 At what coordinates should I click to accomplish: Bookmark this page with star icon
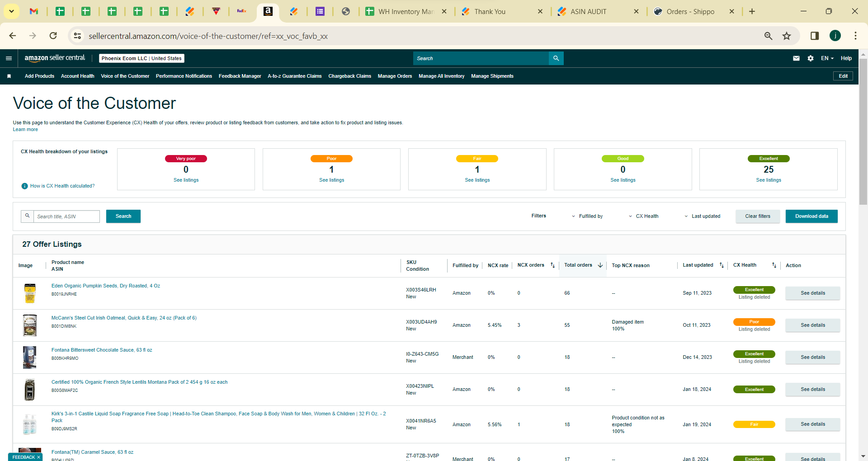pos(787,36)
